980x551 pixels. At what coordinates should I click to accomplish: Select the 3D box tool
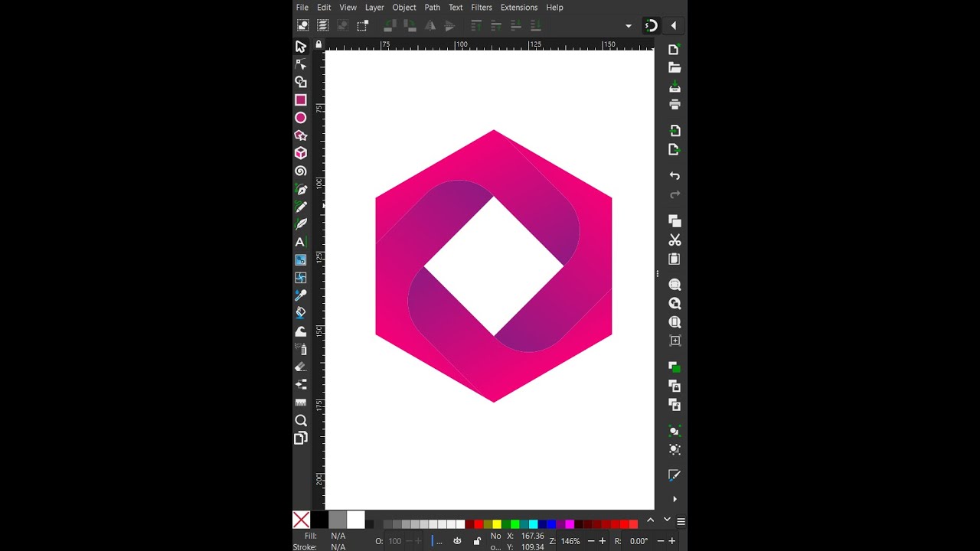(301, 153)
